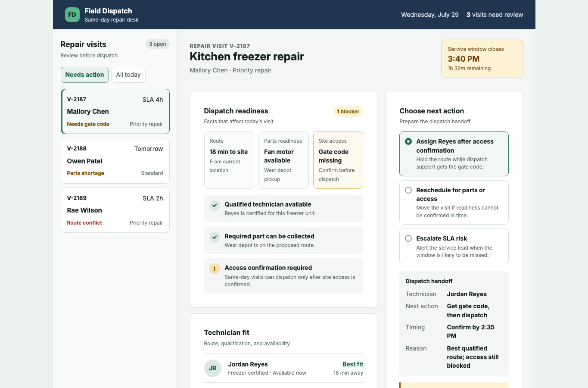Click 1h 32m remaining text
Image resolution: width=588 pixels, height=388 pixels.
click(x=469, y=69)
